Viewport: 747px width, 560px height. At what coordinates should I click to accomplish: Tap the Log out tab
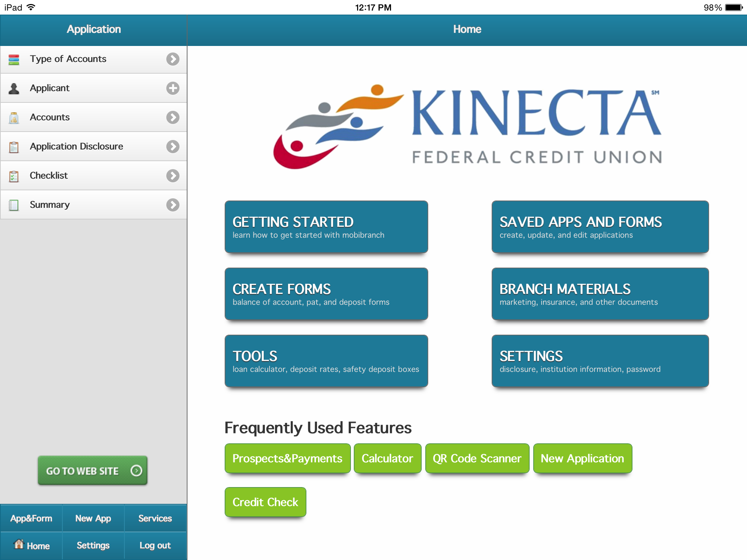(155, 546)
